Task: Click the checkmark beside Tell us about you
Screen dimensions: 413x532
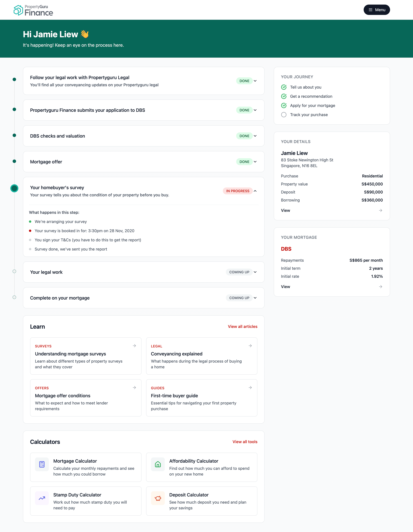Action: [x=284, y=87]
